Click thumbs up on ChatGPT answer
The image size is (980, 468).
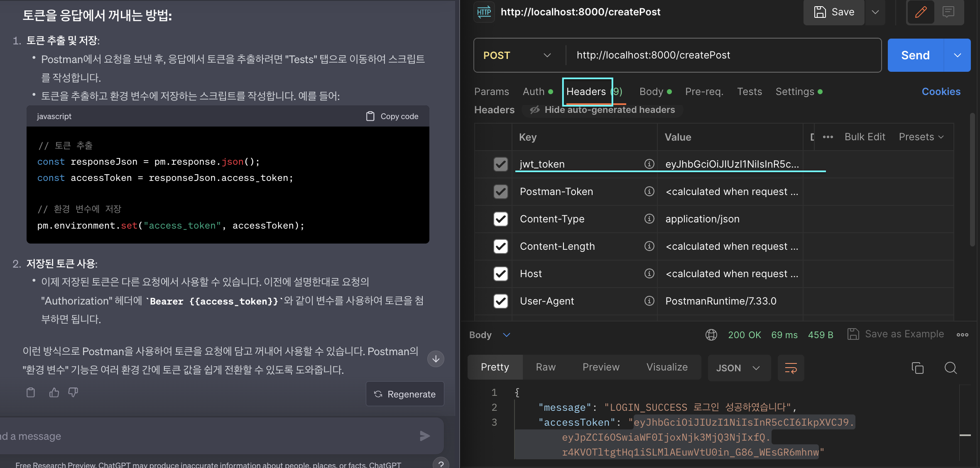pos(54,392)
